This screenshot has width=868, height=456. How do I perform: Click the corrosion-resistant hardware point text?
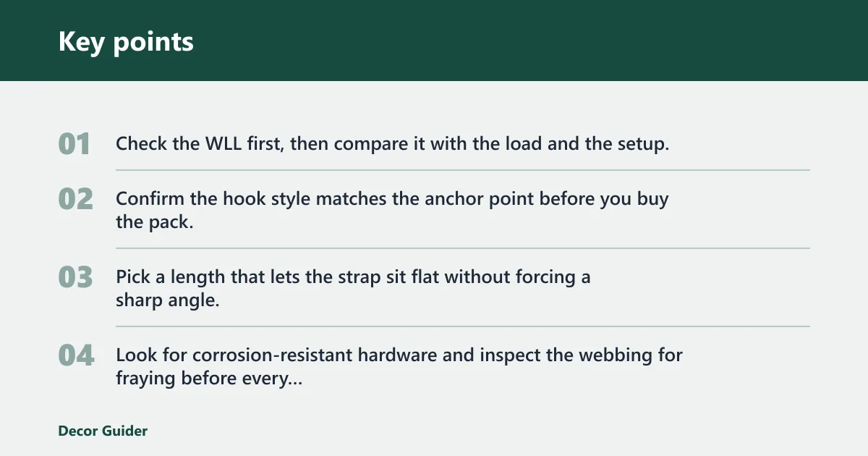tap(399, 366)
